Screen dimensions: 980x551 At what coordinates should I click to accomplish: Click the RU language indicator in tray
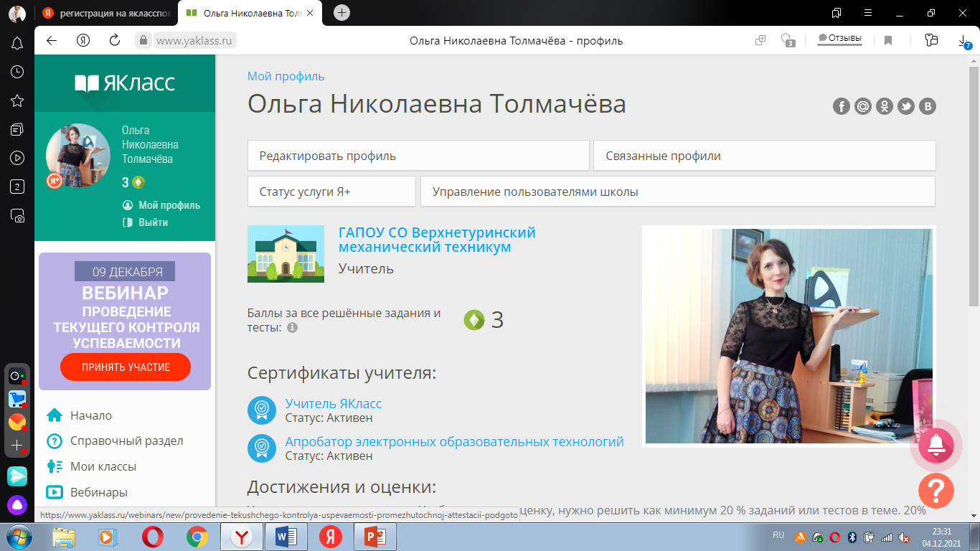pyautogui.click(x=778, y=535)
